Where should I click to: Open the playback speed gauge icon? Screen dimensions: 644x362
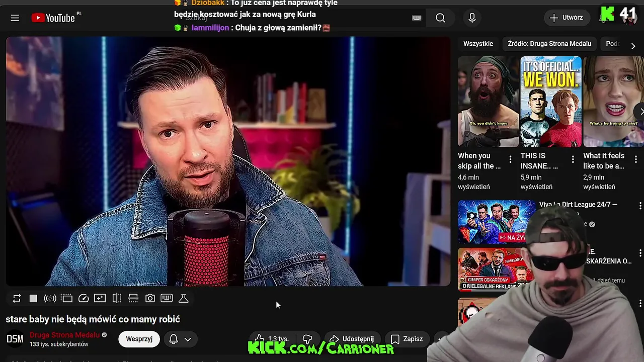pyautogui.click(x=84, y=298)
